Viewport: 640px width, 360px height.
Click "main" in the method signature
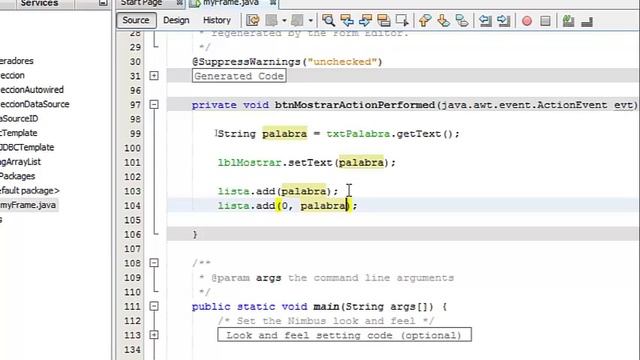(326, 307)
